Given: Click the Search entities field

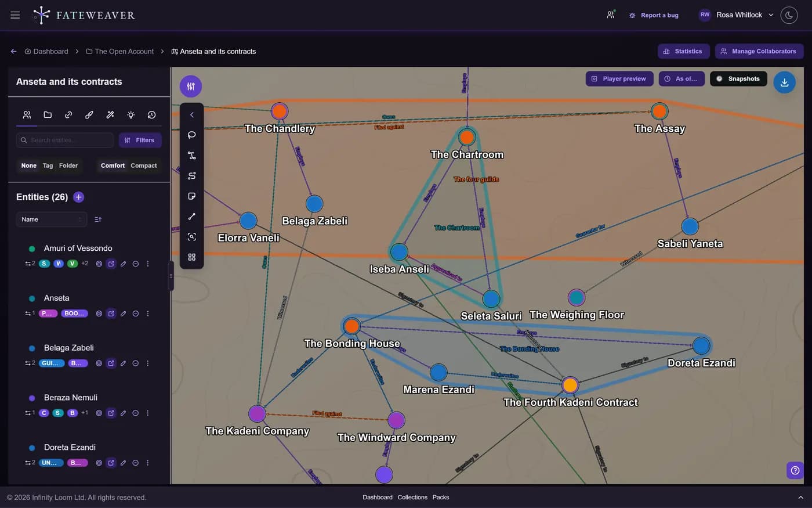Looking at the screenshot, I should point(65,140).
